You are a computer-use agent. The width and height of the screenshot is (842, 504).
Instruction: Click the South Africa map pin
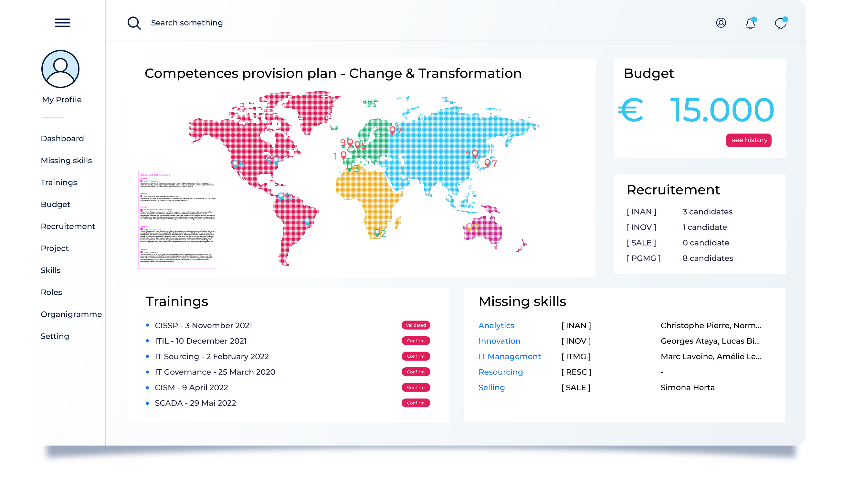(377, 232)
